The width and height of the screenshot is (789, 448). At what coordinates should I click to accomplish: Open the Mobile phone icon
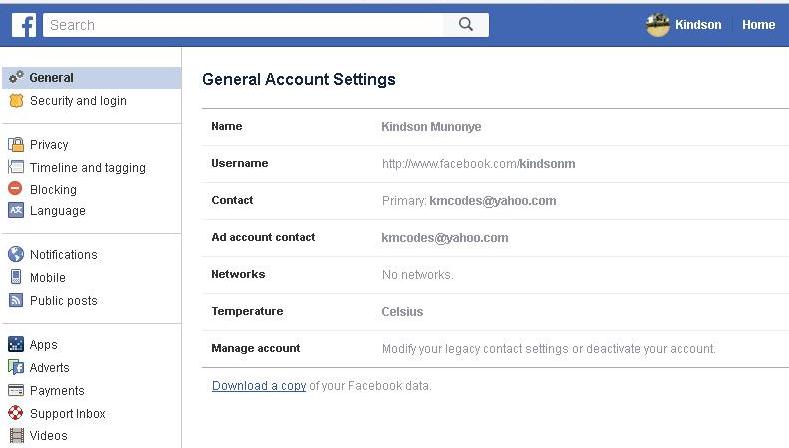(16, 277)
